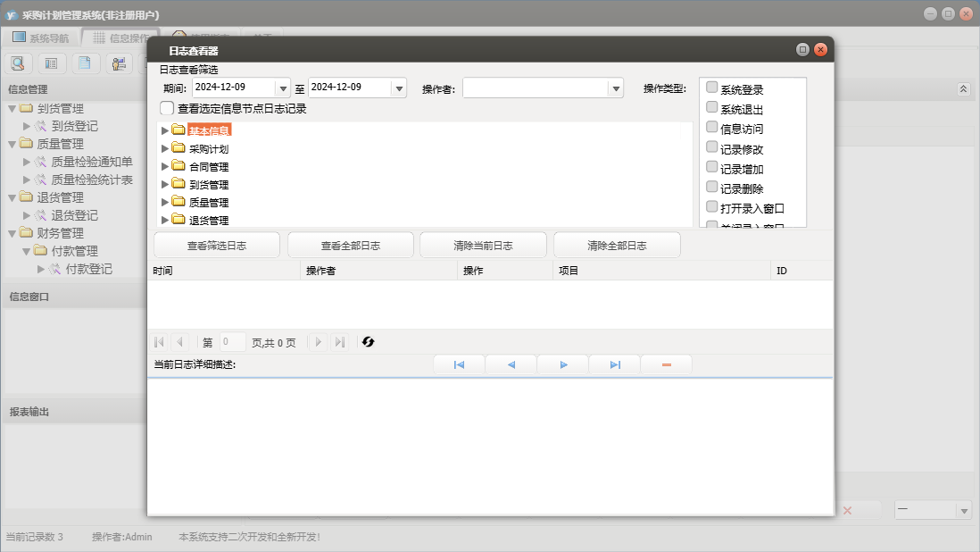
Task: Click the 清除全部日志 button
Action: click(617, 246)
